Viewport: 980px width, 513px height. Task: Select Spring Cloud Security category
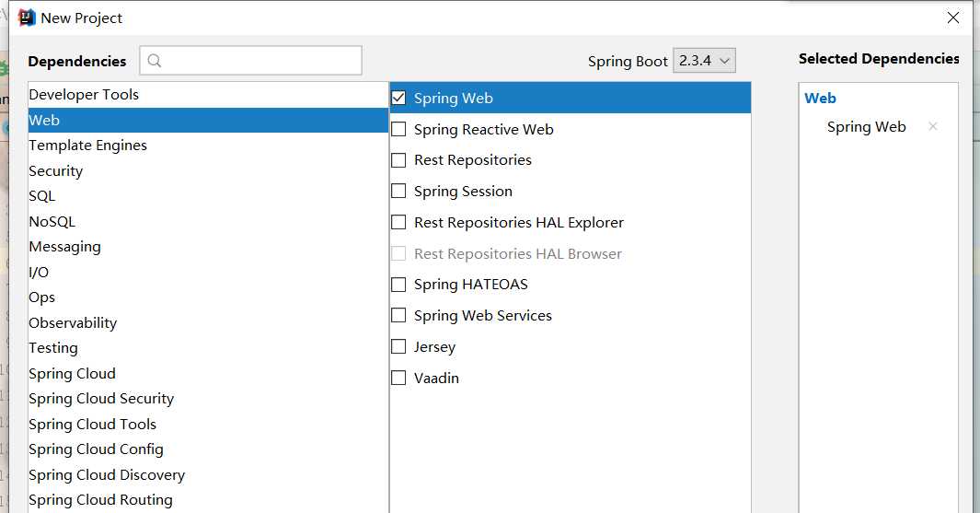click(208, 399)
